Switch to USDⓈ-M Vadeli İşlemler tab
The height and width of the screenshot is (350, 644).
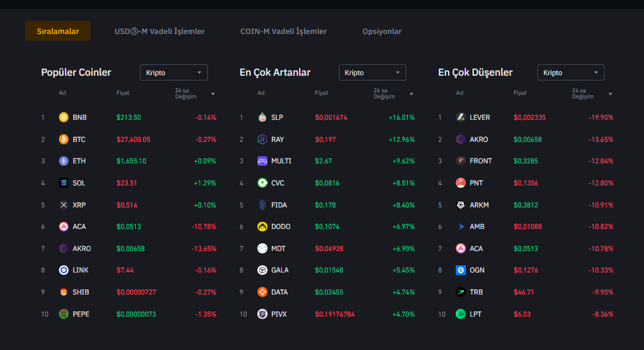[x=160, y=31]
